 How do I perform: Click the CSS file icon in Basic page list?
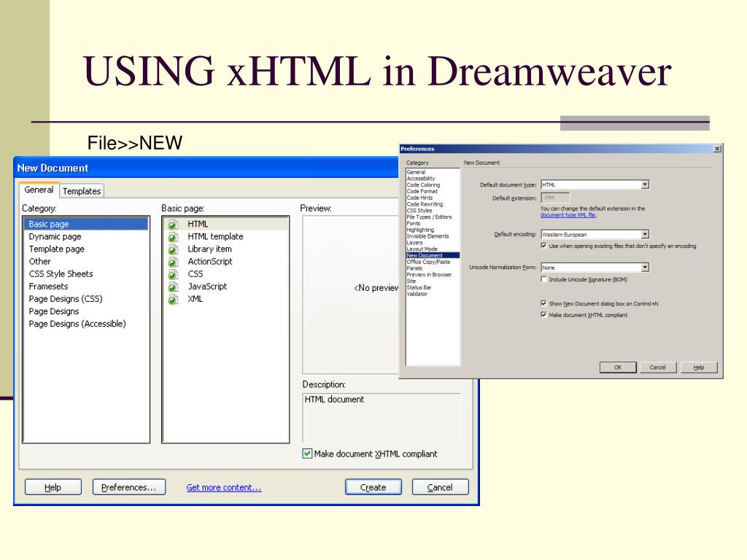tap(173, 274)
